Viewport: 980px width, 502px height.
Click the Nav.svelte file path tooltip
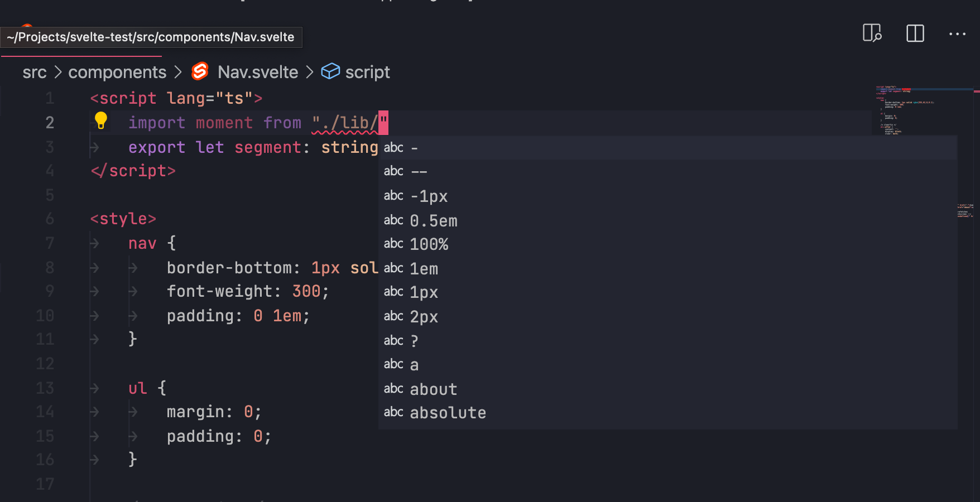151,37
